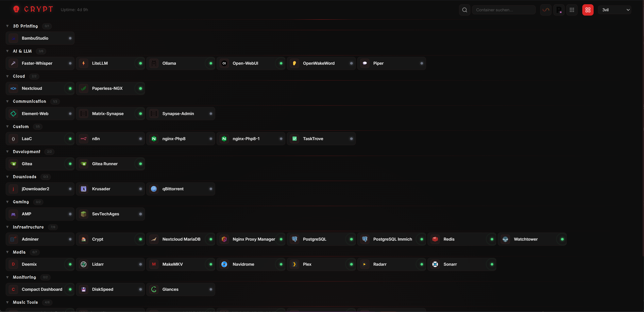644x312 pixels.
Task: Open the 3vil theme dropdown
Action: click(x=614, y=10)
